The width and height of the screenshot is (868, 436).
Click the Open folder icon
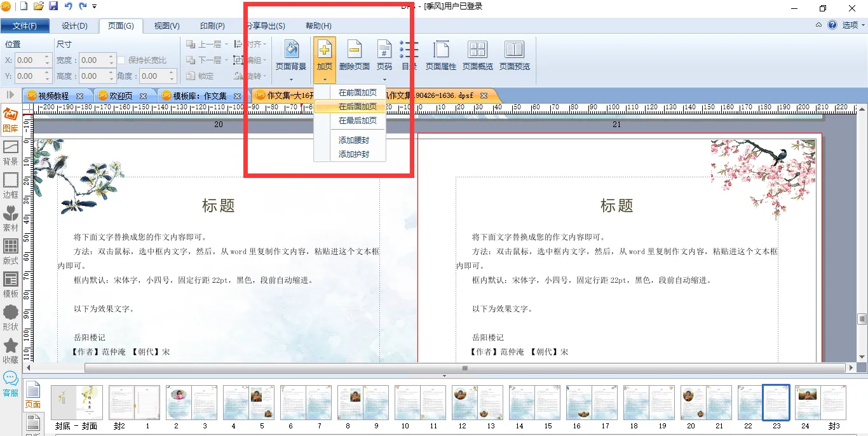pyautogui.click(x=39, y=6)
